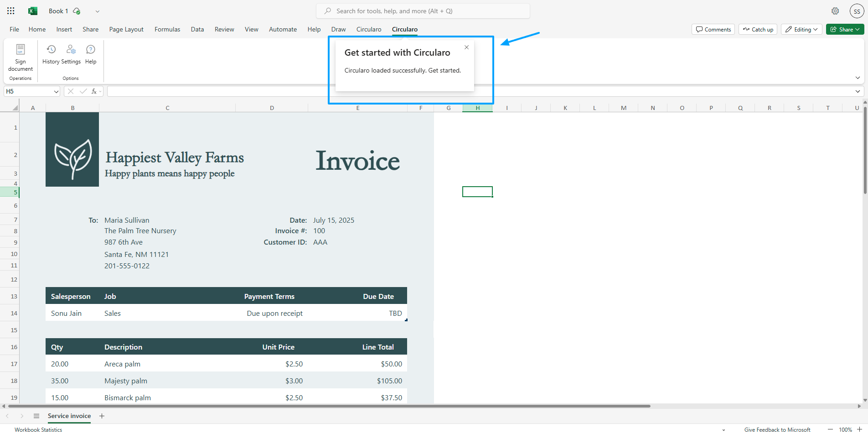The width and height of the screenshot is (868, 434).
Task: Open the app launcher grid
Action: click(x=11, y=11)
